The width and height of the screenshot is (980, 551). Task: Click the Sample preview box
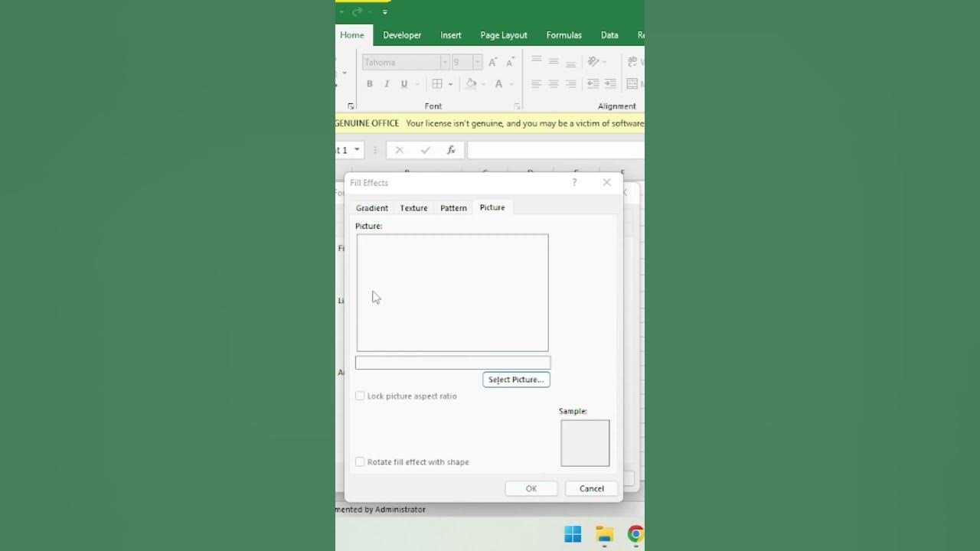585,443
